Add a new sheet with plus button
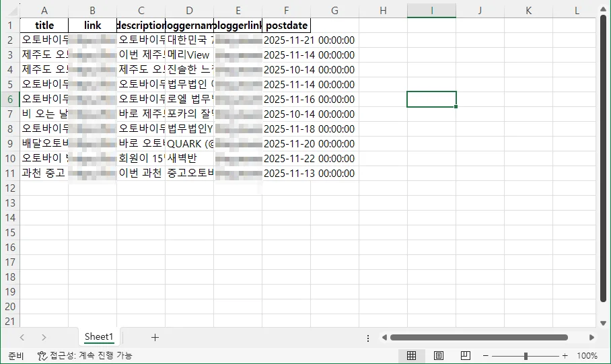Viewport: 611px width, 364px height. 155,338
